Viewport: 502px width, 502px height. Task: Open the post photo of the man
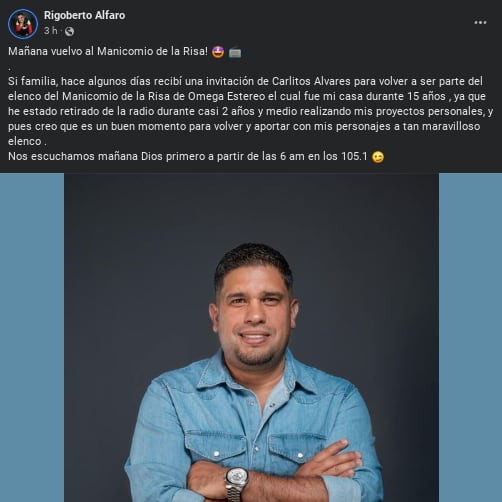pos(251,337)
